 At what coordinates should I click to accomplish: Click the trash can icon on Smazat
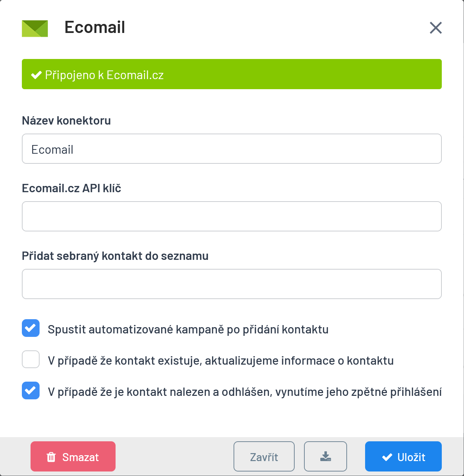51,457
